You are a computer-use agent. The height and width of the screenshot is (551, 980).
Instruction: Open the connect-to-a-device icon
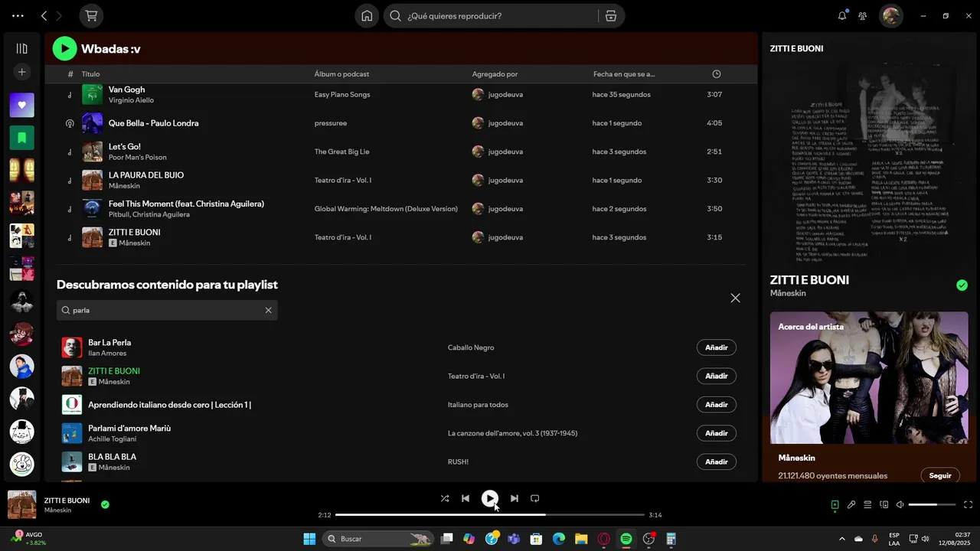(884, 504)
